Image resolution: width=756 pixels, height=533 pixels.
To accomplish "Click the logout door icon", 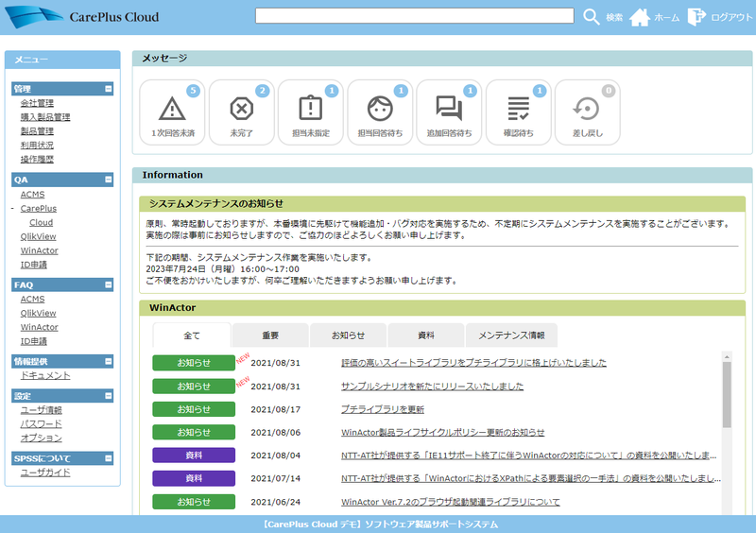I will pyautogui.click(x=696, y=17).
